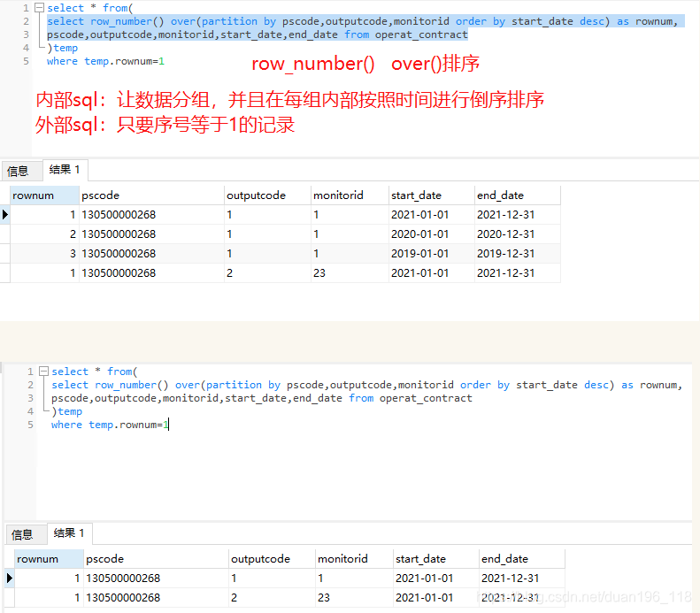
Task: Click the current-row arrow indicator in upper results
Action: pos(5,215)
